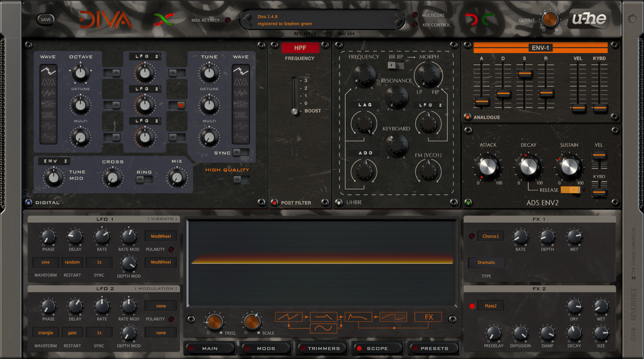Click the green-red X logo icon

(x=164, y=19)
